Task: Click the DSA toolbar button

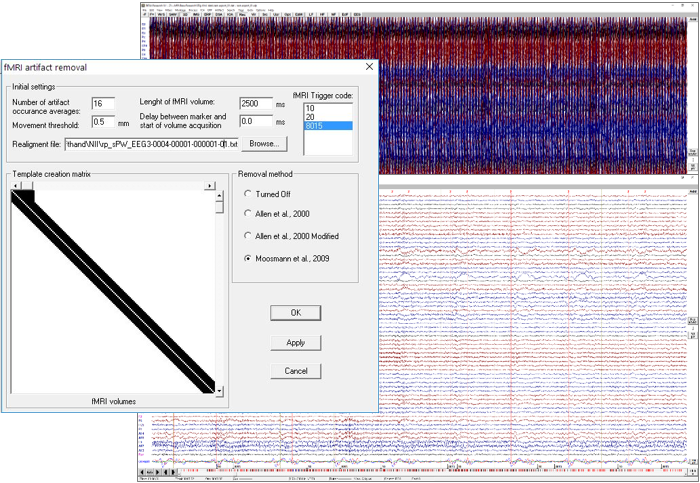Action: [219, 14]
